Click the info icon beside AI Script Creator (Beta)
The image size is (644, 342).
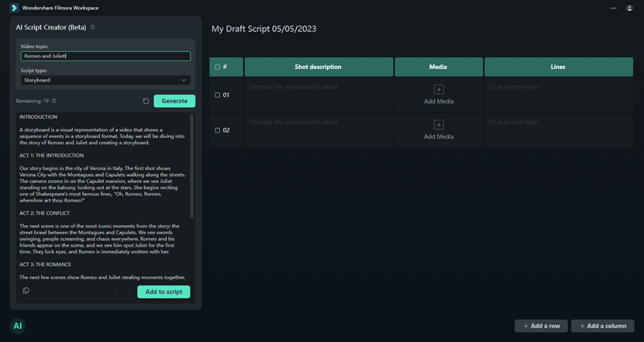coord(93,27)
